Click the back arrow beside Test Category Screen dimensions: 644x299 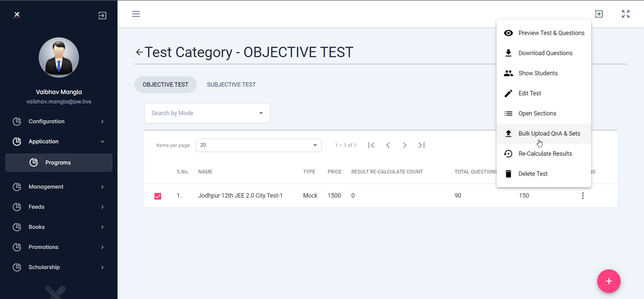pyautogui.click(x=139, y=52)
